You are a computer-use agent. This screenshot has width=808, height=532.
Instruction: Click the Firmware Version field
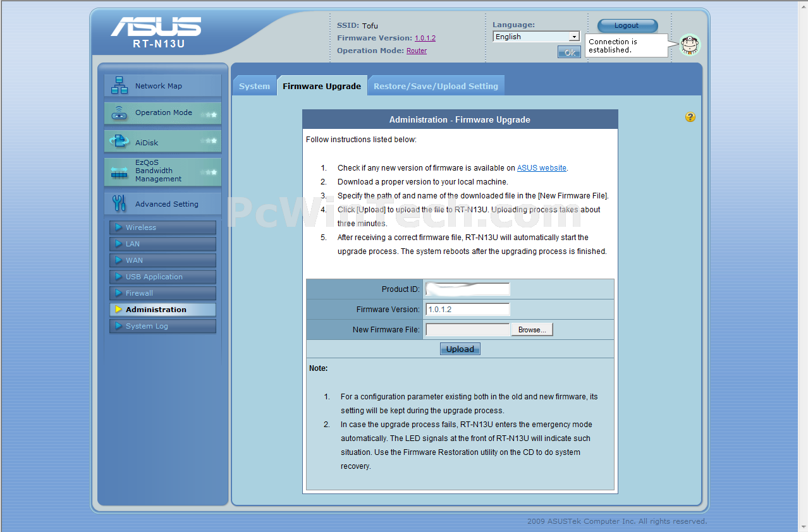[x=468, y=310]
